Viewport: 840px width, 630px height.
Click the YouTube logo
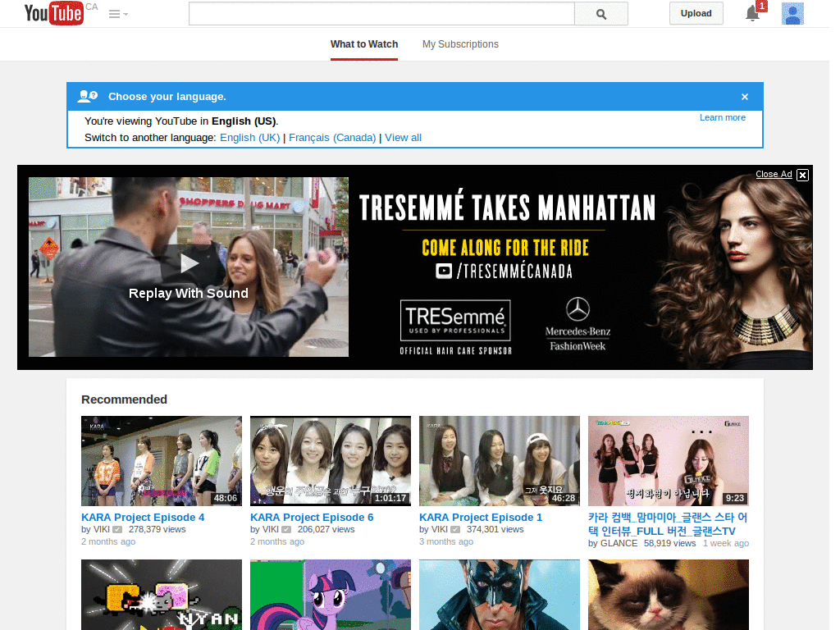point(53,13)
